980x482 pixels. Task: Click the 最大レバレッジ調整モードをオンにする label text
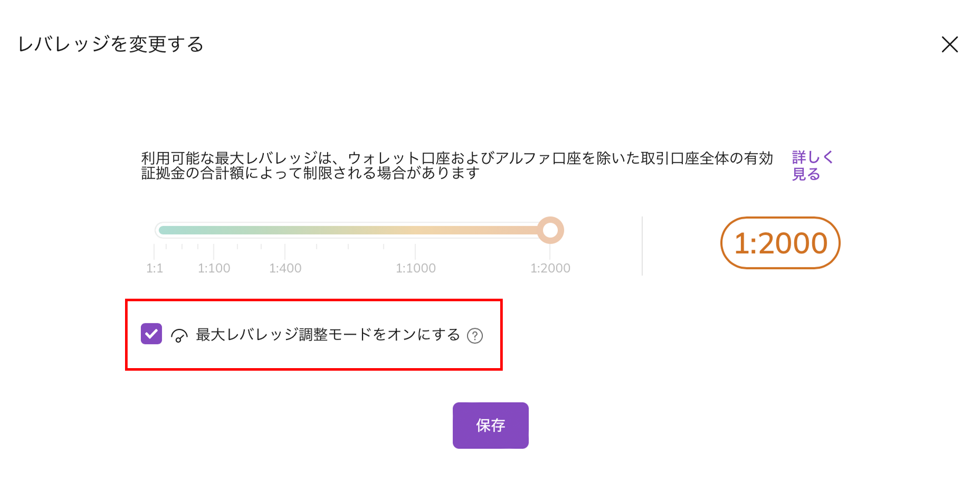328,335
